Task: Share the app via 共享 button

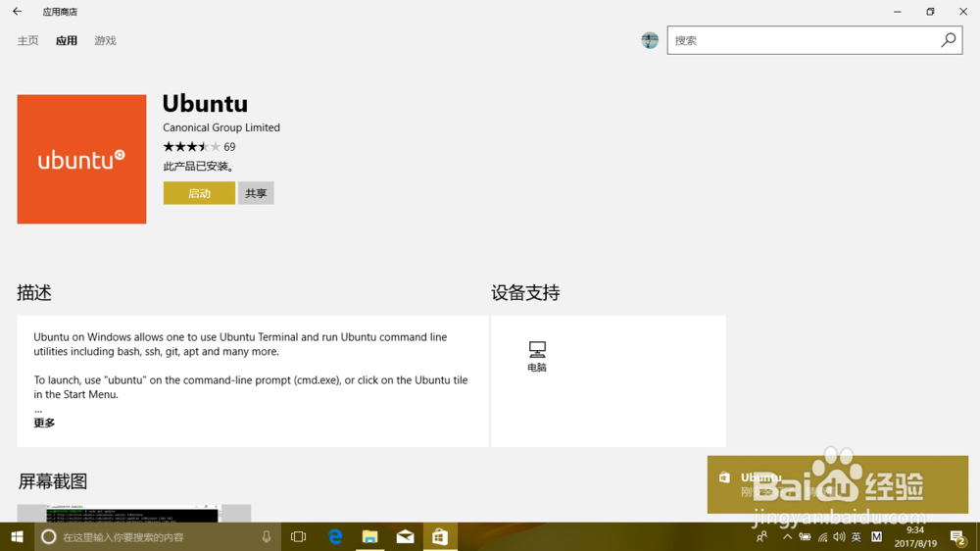Action: point(256,193)
